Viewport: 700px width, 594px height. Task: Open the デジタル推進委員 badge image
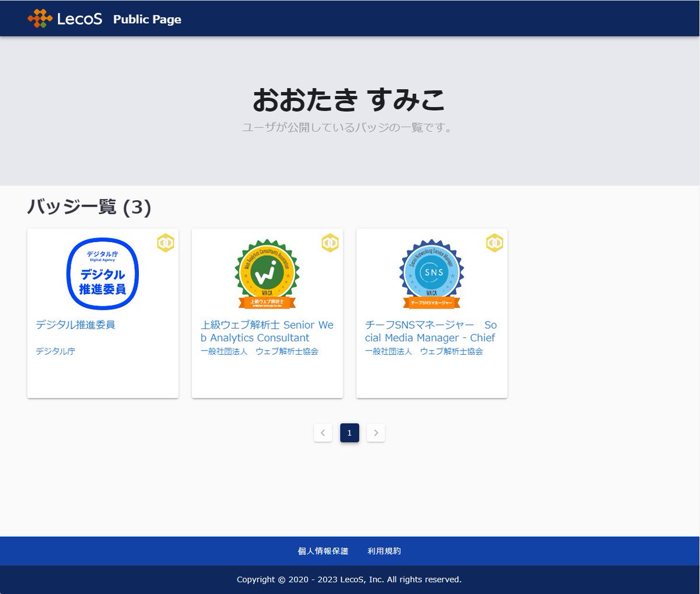103,274
